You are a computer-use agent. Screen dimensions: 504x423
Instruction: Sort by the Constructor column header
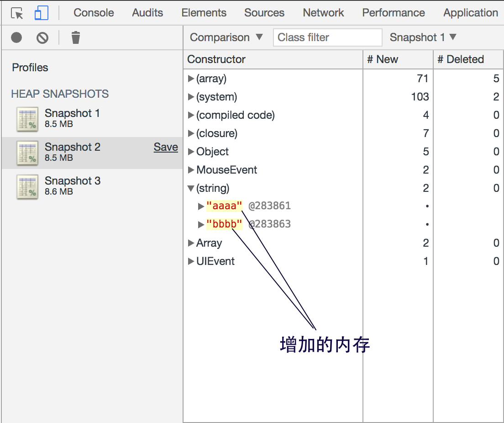click(x=273, y=59)
